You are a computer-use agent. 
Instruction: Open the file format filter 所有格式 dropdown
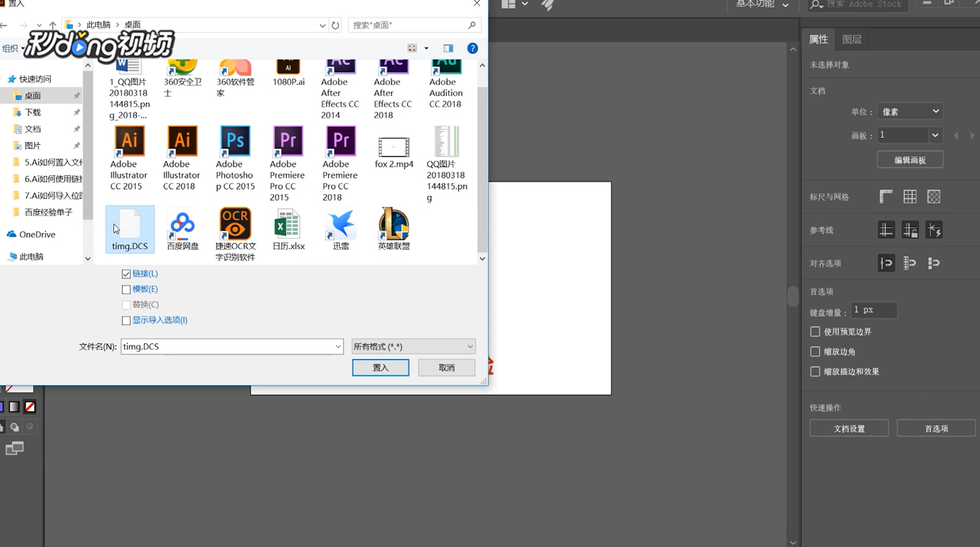click(414, 346)
